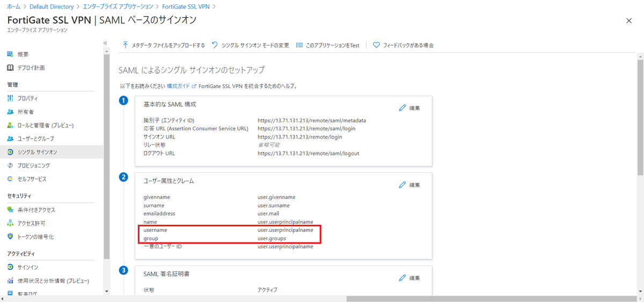Click the ユーザーとグループ icon
Viewport: 644px width, 302px height.
(x=10, y=139)
